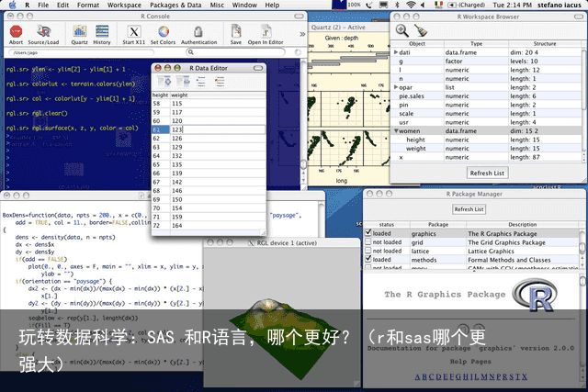Click the broom icon in Workspace Browser
The width and height of the screenshot is (588, 392).
coord(421,30)
